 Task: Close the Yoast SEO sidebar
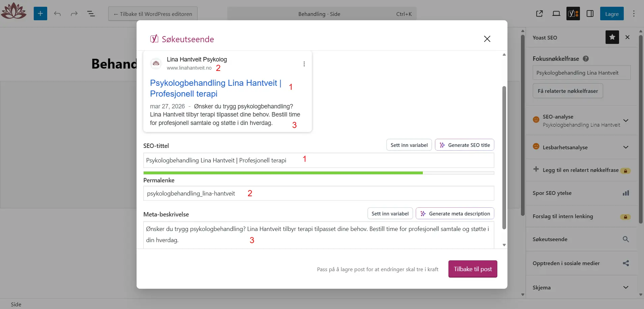(627, 37)
